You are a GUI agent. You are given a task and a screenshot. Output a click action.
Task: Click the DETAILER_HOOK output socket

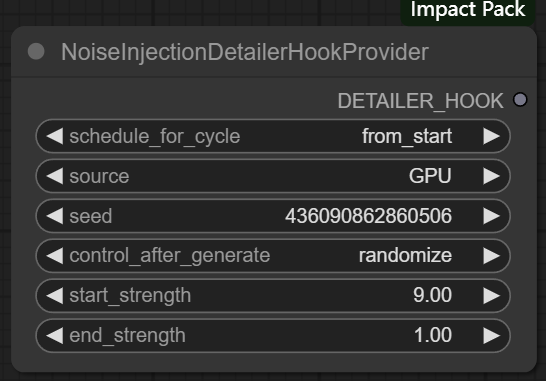click(520, 100)
